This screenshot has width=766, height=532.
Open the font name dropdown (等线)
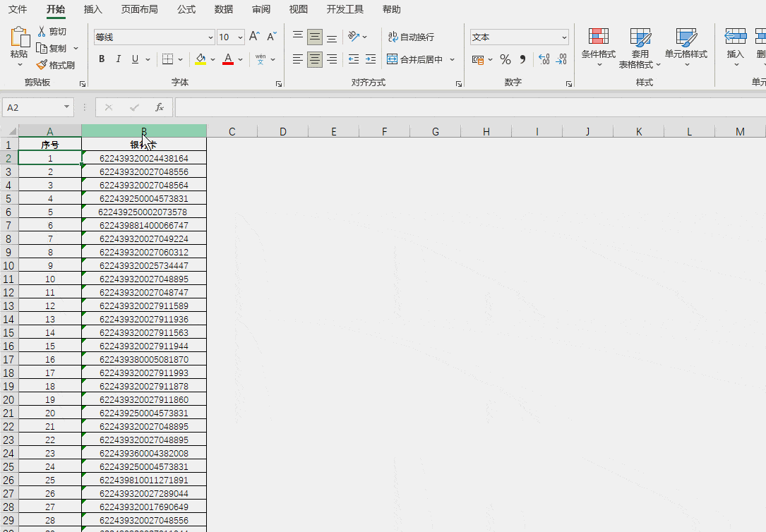pyautogui.click(x=210, y=37)
